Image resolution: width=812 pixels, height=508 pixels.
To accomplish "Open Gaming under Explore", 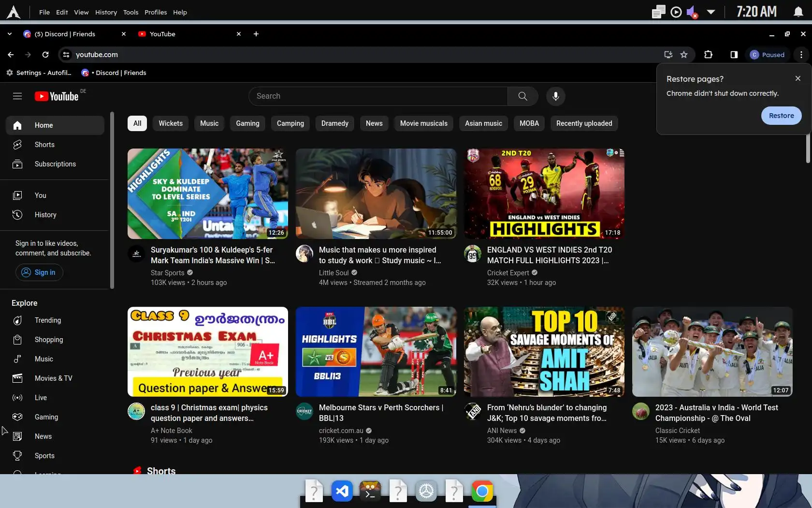I will (55, 417).
